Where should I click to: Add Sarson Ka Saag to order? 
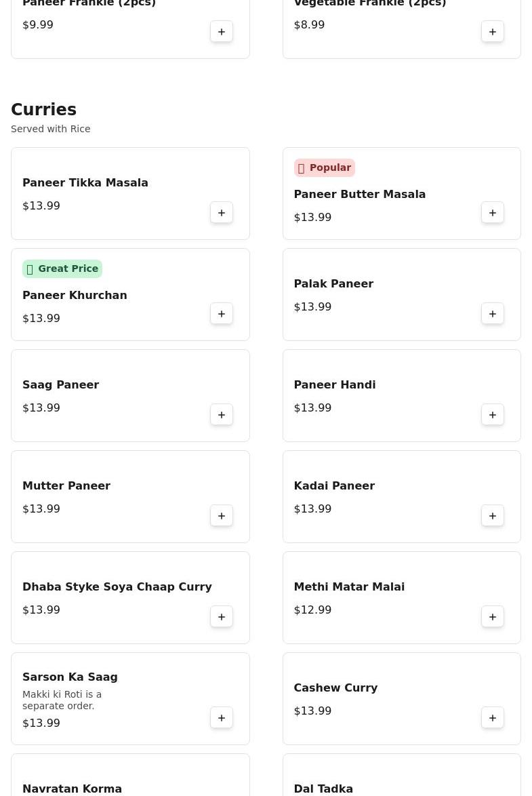(x=222, y=718)
